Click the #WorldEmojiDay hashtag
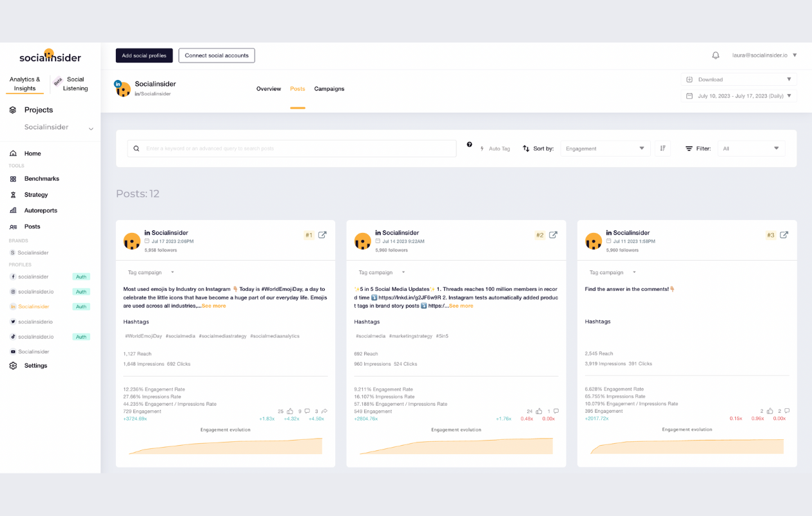812x516 pixels. tap(144, 336)
